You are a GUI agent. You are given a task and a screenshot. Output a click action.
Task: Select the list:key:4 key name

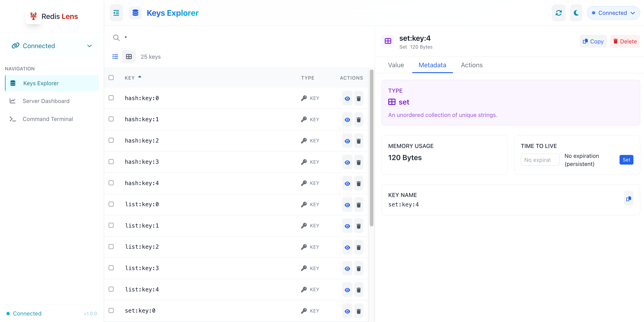point(142,289)
